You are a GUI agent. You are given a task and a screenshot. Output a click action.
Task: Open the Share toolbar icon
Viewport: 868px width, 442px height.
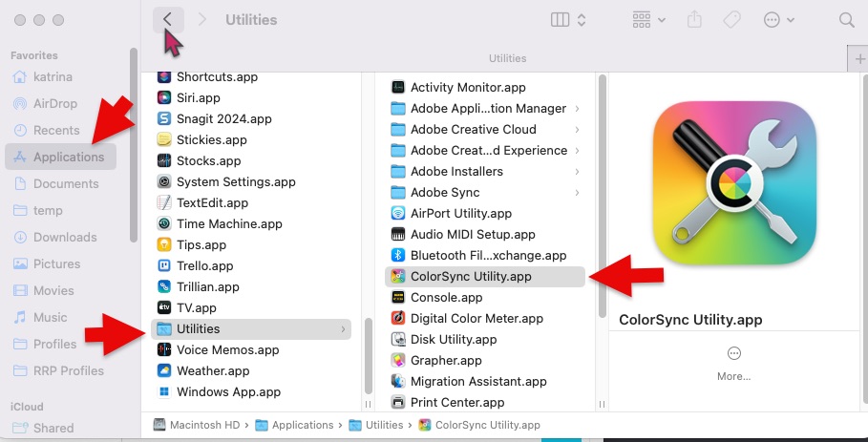(694, 20)
